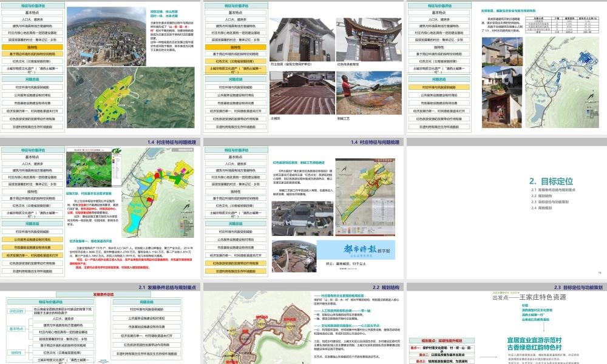Click the '出发点——王家庄特色资源' heading
Screen dimensions: 607x364
529,297
